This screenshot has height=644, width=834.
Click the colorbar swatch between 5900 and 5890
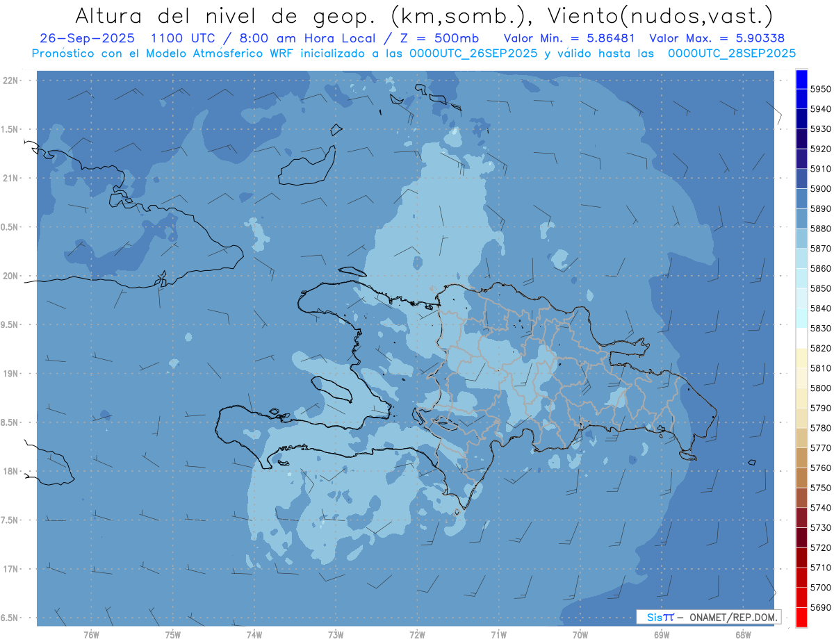coord(801,199)
